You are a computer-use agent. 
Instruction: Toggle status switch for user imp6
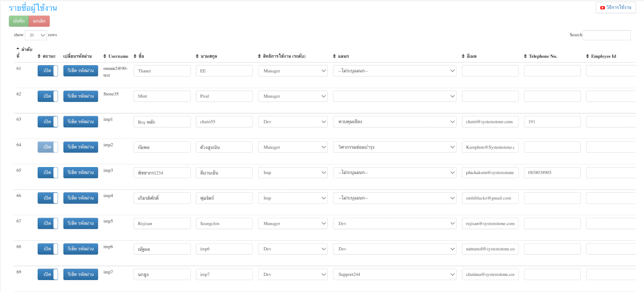point(48,249)
